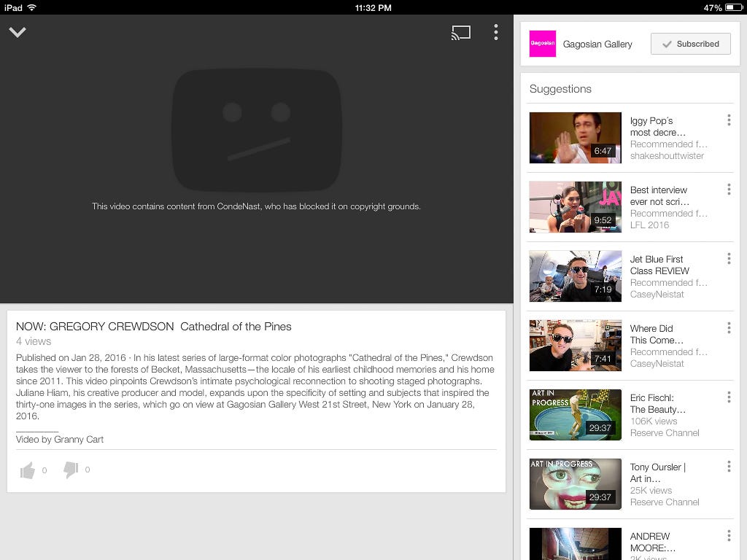Tap the 11:32 PM clock
Image resolution: width=747 pixels, height=560 pixels.
point(373,7)
